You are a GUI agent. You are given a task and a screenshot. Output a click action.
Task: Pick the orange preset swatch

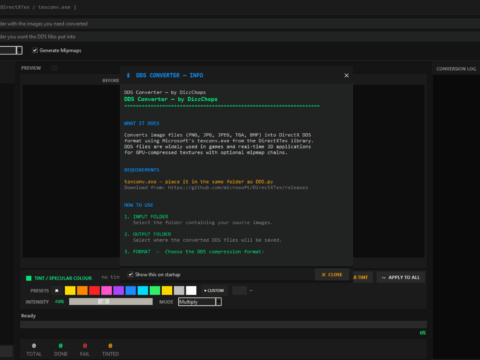(82, 291)
